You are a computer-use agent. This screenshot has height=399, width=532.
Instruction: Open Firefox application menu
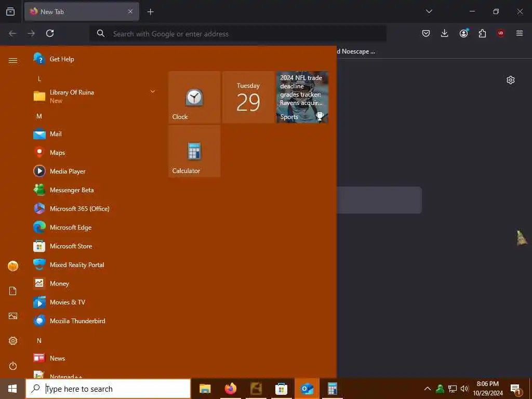tap(520, 33)
